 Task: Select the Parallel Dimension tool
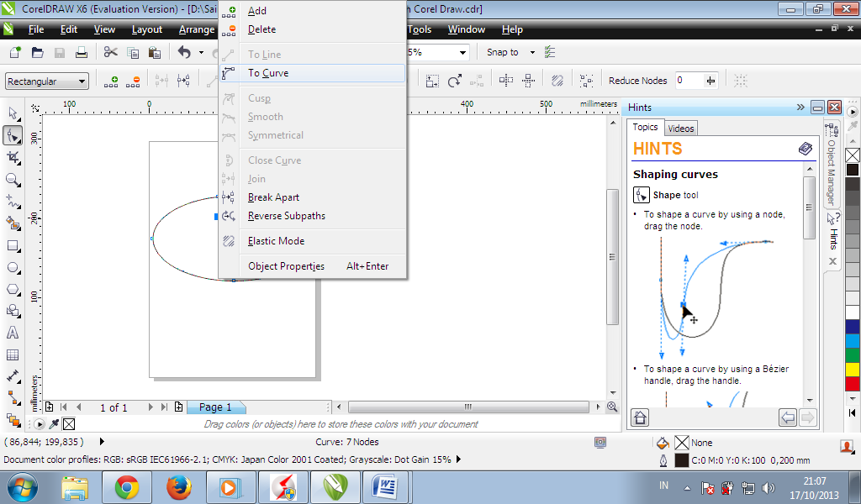click(x=13, y=377)
